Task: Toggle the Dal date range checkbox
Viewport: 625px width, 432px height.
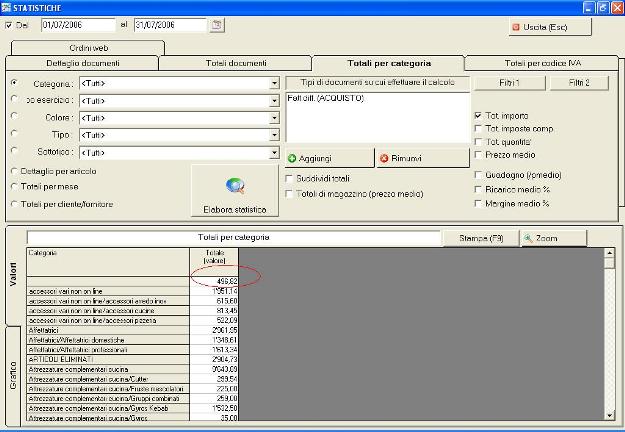Action: point(9,26)
